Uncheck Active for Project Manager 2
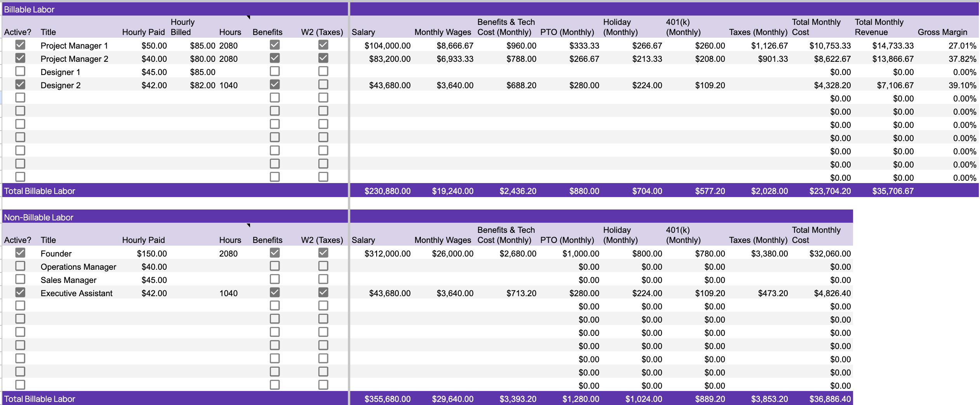 [x=20, y=58]
